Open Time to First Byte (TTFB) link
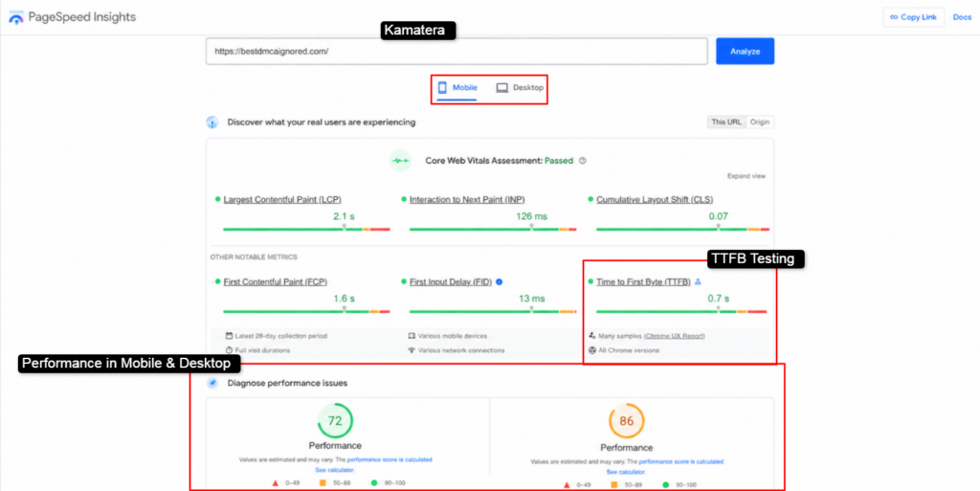 [x=643, y=281]
